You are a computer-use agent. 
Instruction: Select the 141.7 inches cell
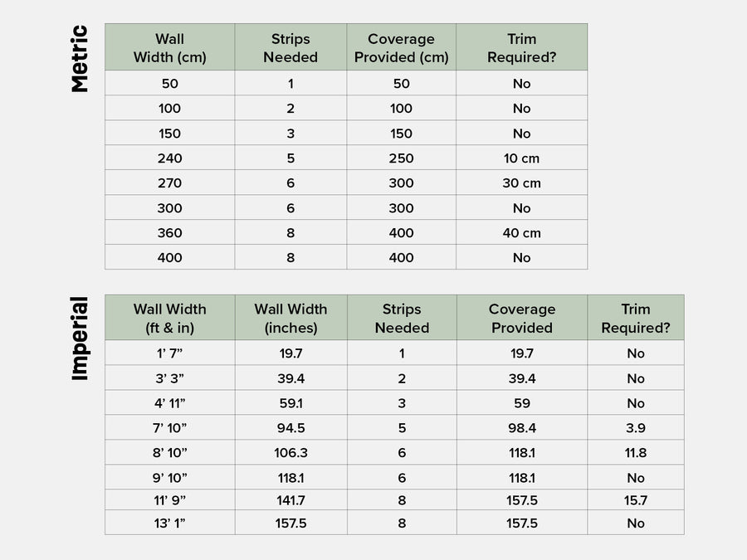point(290,500)
